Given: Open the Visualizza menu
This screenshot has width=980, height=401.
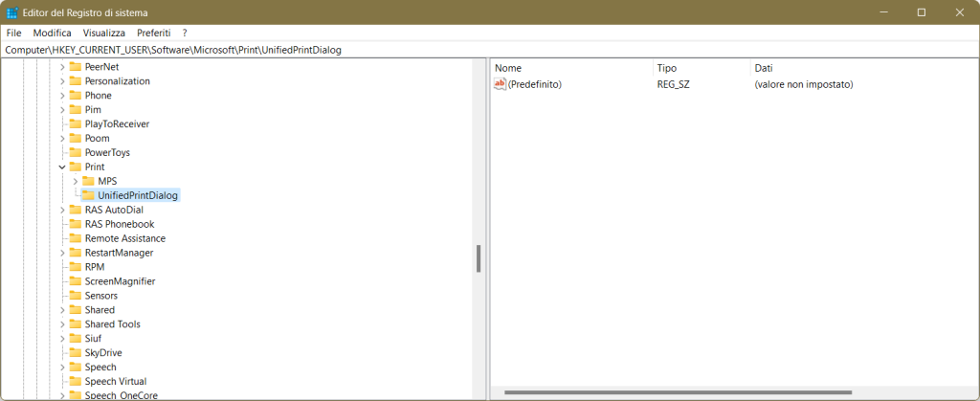Looking at the screenshot, I should pos(103,33).
